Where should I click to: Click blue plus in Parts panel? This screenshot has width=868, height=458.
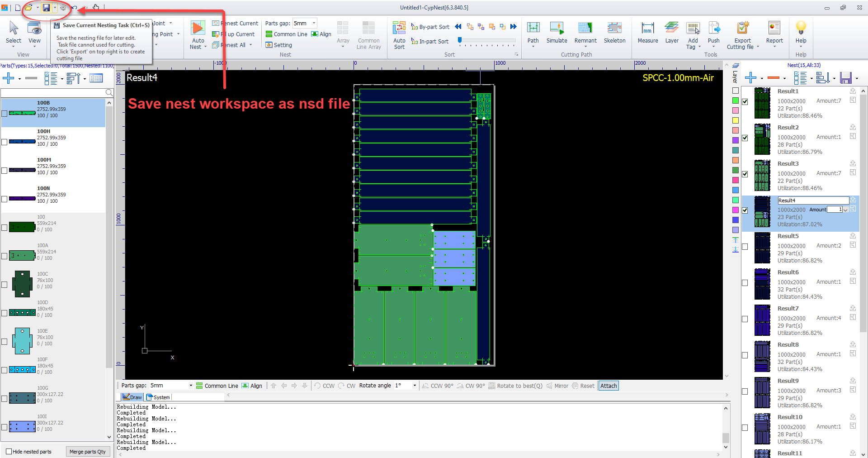pos(9,78)
